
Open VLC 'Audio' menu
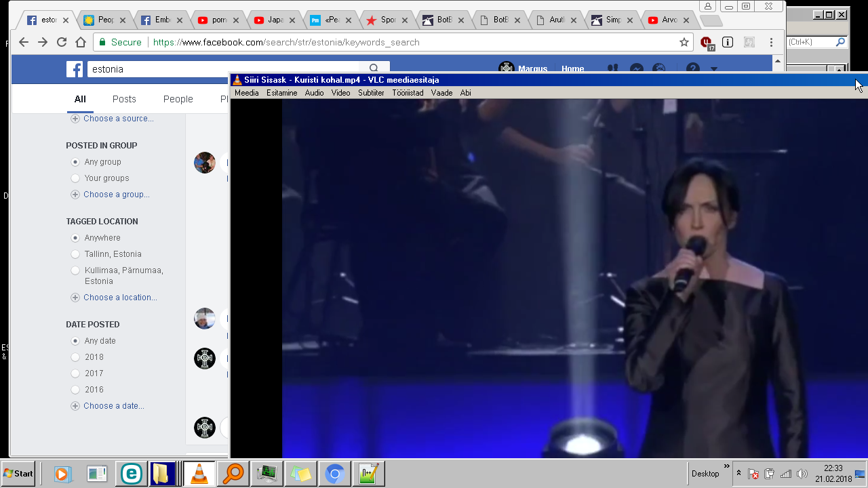(314, 93)
